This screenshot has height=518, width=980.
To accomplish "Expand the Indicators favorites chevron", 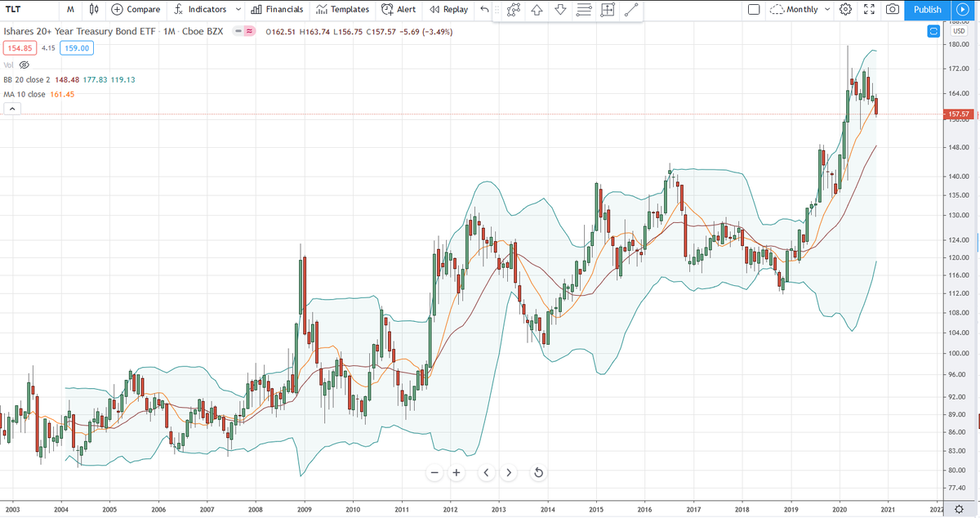I will tap(237, 10).
